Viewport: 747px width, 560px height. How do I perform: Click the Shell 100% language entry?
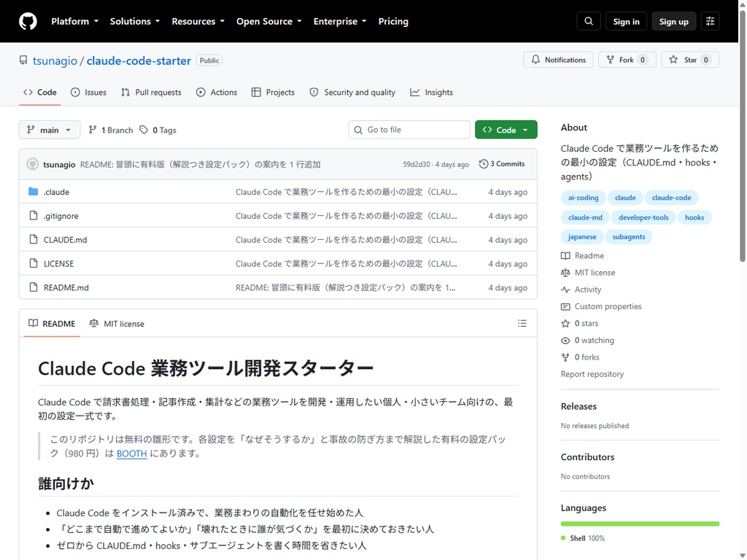coord(583,538)
